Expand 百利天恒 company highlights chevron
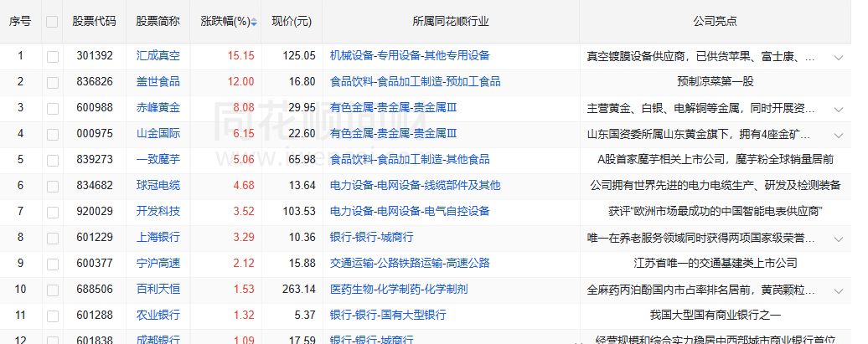Image resolution: width=868 pixels, height=344 pixels. click(x=839, y=291)
